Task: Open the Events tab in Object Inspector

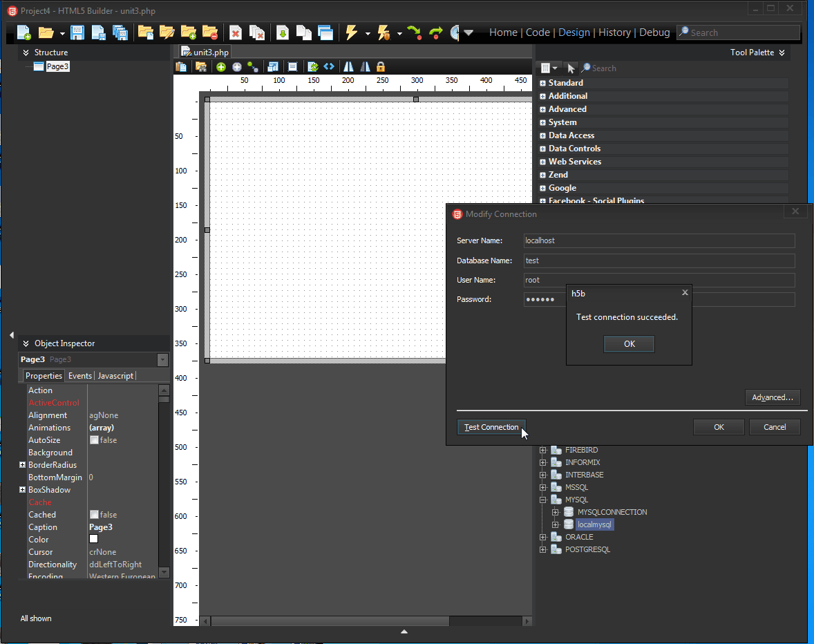Action: (x=80, y=376)
